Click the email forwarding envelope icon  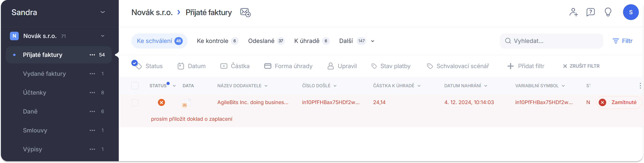(245, 12)
